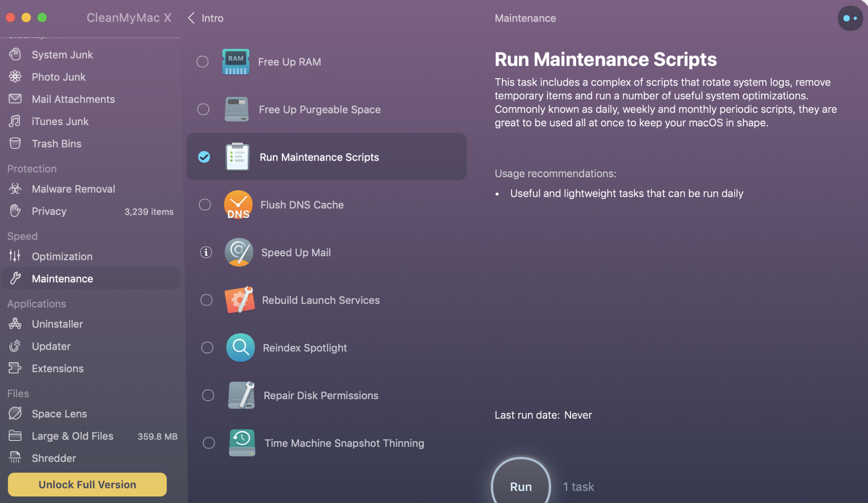Select the iTunes Junk music note icon

15,121
